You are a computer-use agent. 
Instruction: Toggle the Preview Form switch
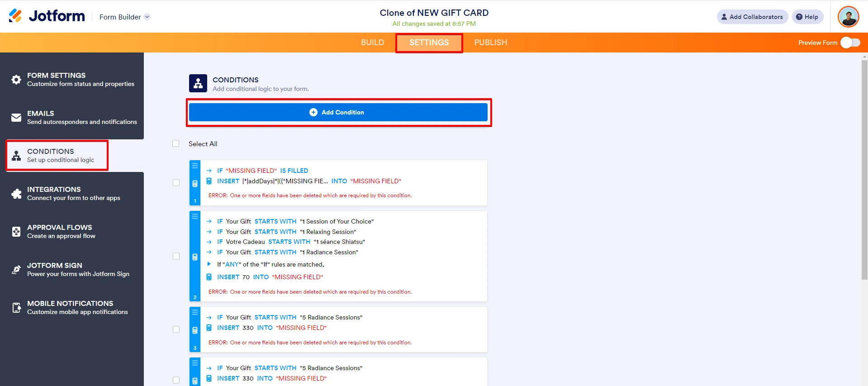click(850, 43)
